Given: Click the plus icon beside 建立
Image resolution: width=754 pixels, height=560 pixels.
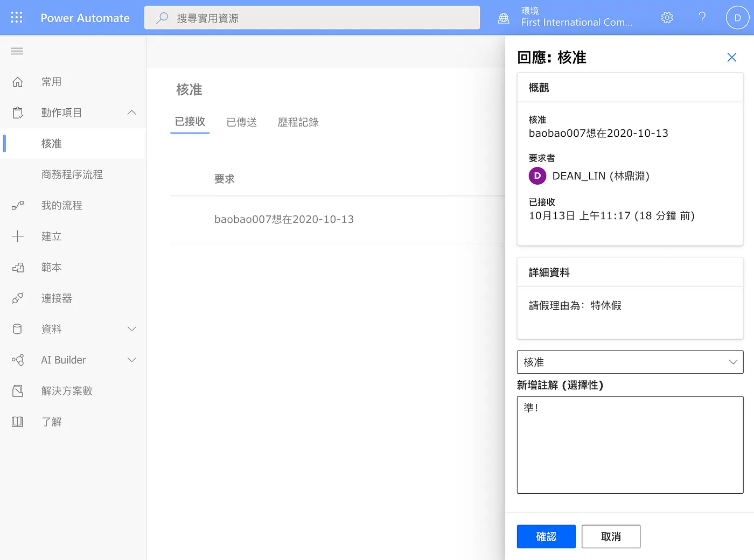Looking at the screenshot, I should click(x=18, y=236).
